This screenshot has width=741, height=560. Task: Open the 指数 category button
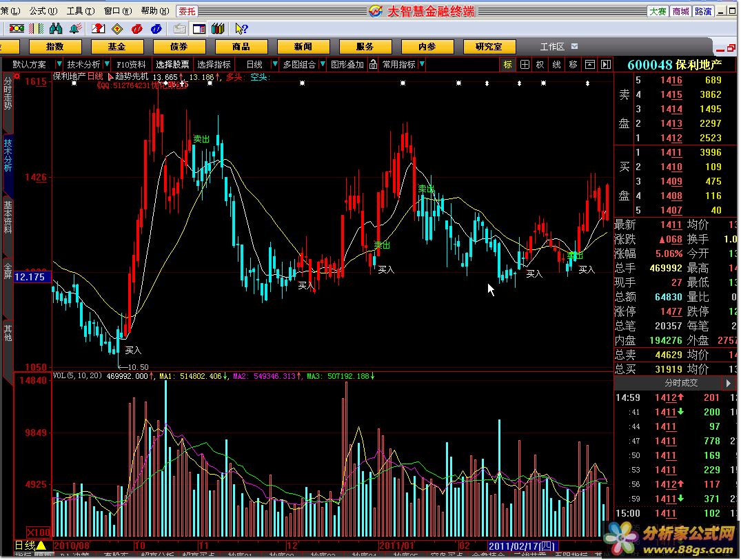[55, 47]
